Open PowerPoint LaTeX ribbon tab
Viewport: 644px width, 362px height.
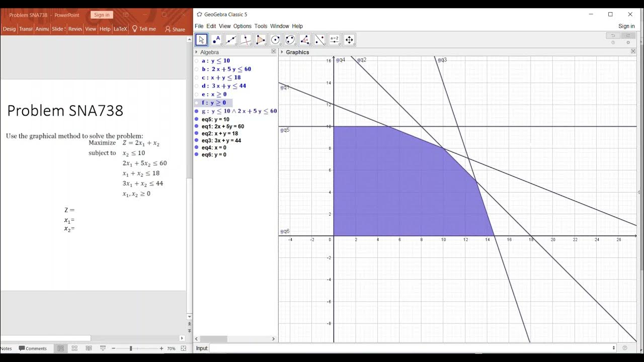[x=120, y=29]
